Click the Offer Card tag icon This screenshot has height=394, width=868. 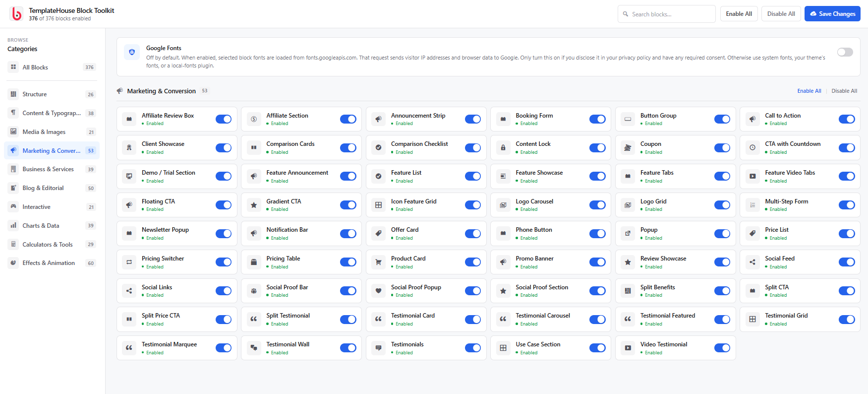[379, 233]
